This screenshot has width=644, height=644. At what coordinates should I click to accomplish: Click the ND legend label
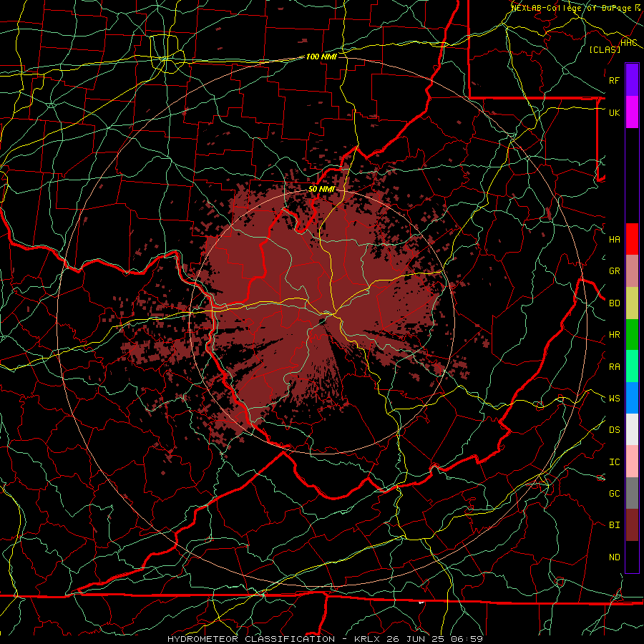614,557
